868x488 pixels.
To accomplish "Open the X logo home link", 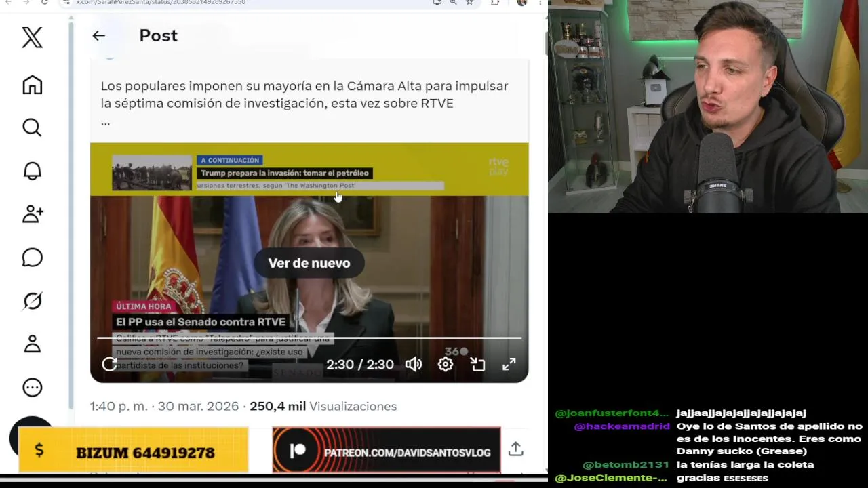I will tap(32, 37).
